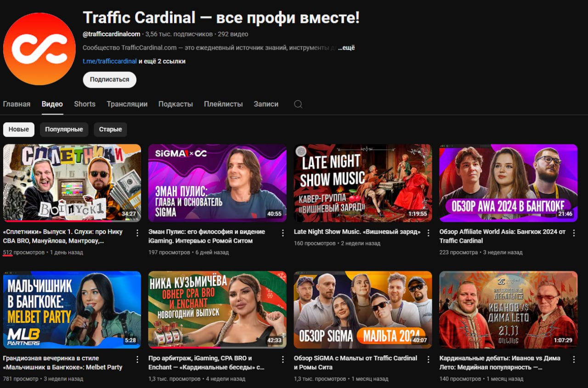This screenshot has height=388, width=588.
Task: Click the 34:27 duration badge
Action: point(129,214)
